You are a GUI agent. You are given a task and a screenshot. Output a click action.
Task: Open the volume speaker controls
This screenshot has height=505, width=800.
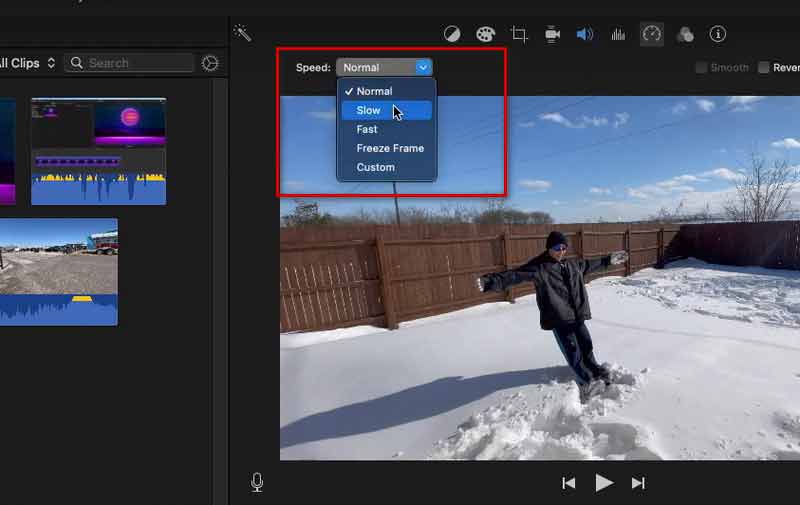click(x=585, y=34)
